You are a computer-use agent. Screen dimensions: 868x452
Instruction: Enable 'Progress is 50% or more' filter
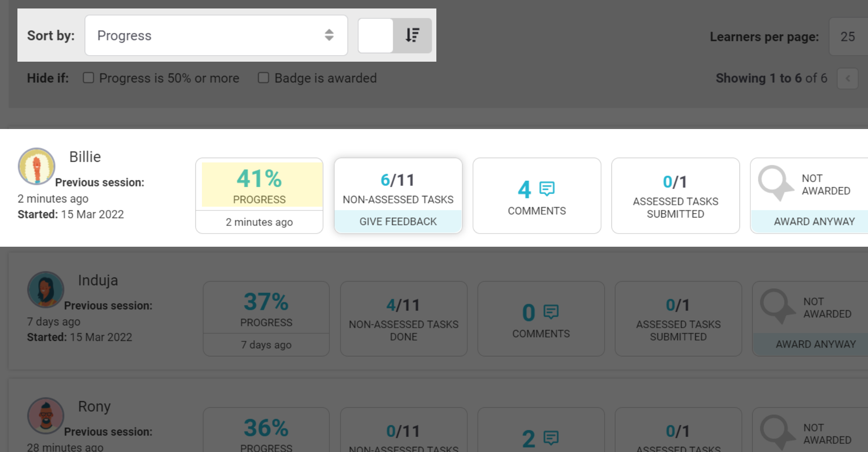pos(88,78)
